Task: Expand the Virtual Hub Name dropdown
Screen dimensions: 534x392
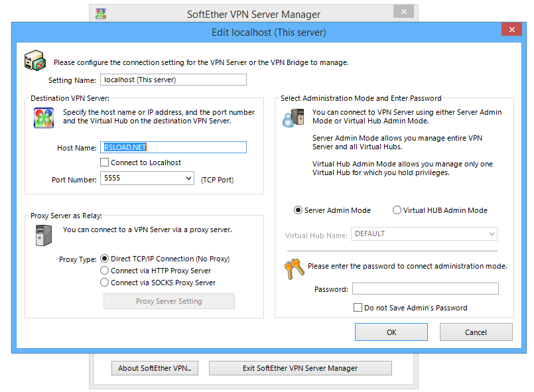Action: (492, 234)
